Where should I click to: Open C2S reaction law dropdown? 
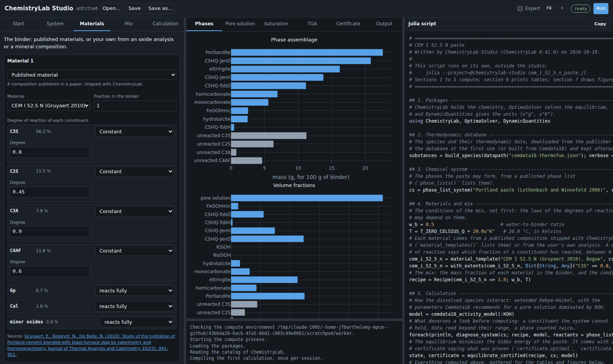tap(134, 171)
